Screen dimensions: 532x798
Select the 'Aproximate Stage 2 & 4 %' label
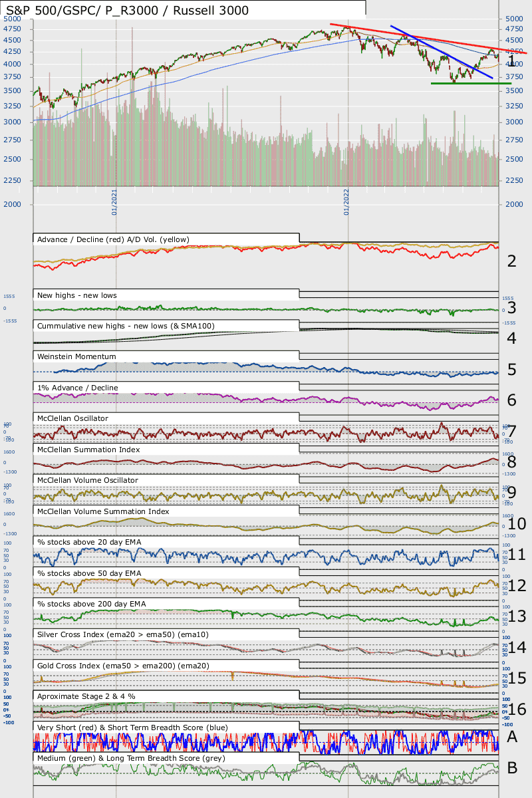(x=88, y=696)
